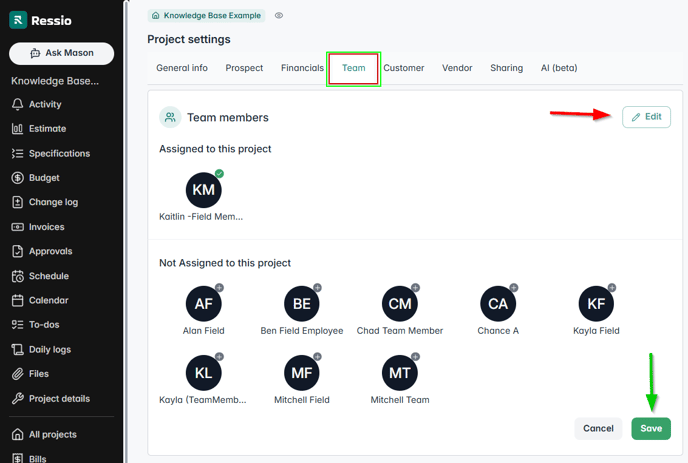Viewport: 688px width, 463px height.
Task: Open Invoices document icon
Action: [x=17, y=227]
